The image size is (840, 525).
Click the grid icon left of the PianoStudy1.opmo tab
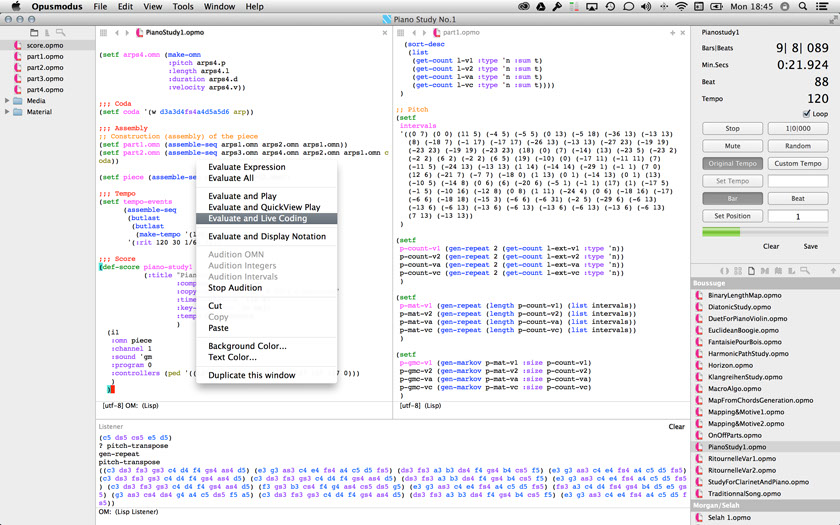[x=103, y=33]
